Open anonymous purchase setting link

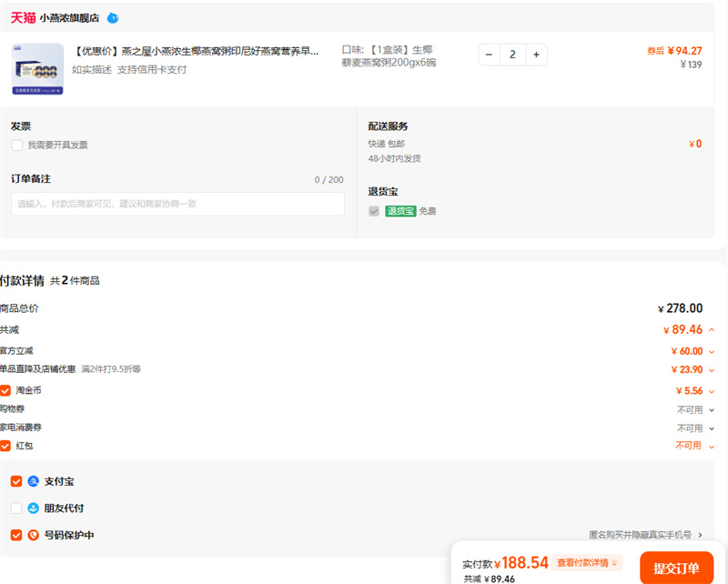(x=645, y=535)
